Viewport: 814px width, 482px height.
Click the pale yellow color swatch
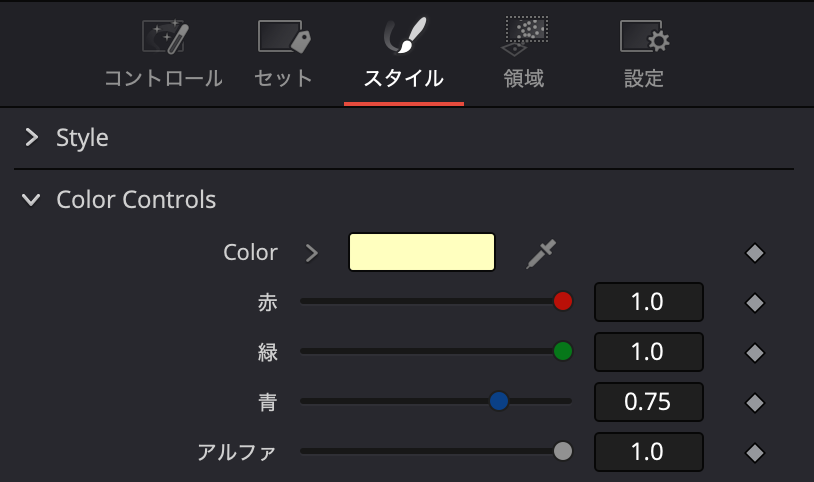click(422, 252)
